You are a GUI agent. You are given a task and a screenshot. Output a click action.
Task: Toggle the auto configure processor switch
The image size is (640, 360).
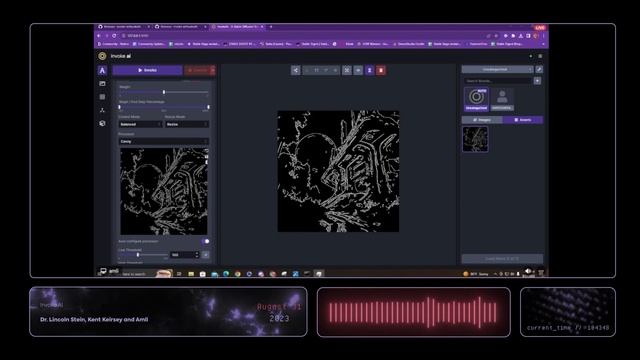click(206, 241)
